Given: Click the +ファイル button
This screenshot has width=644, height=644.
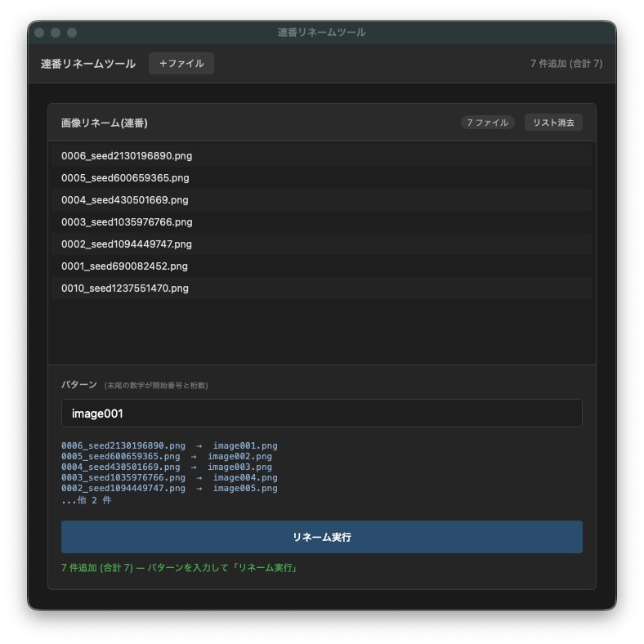Looking at the screenshot, I should click(181, 63).
